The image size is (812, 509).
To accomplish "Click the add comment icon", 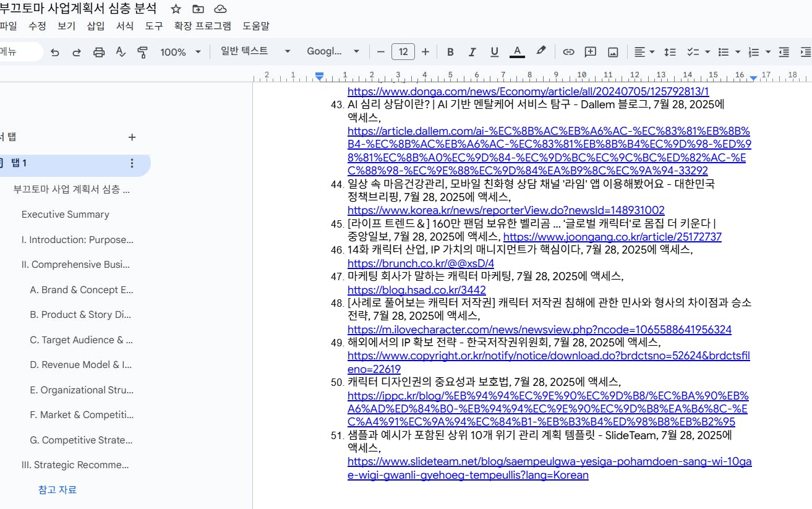I will coord(590,52).
